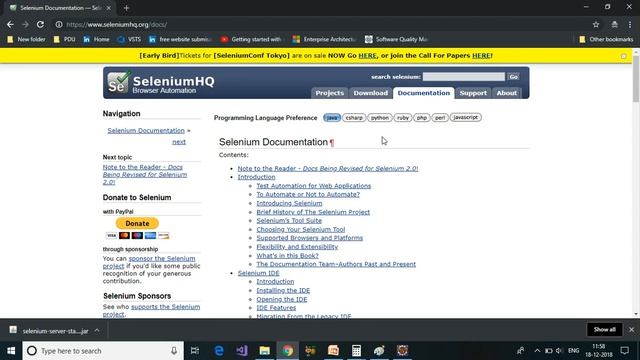Screen dimensions: 640x360
Task: Select javascript language preference
Action: [x=466, y=118]
